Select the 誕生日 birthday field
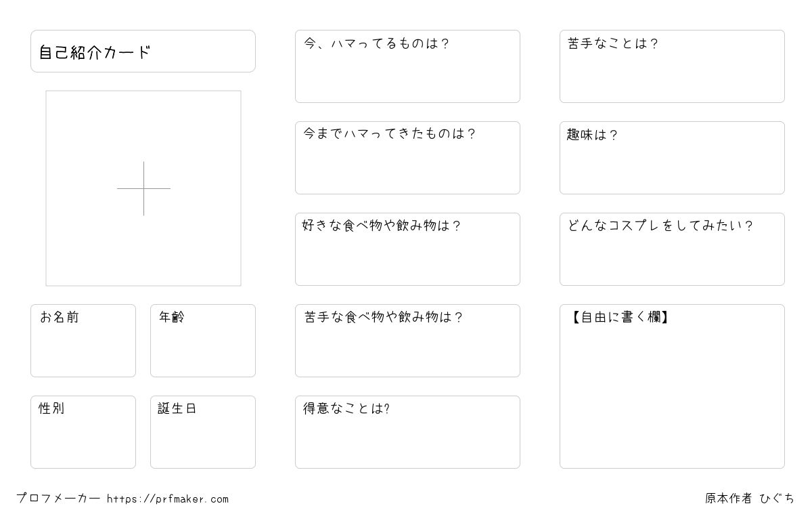The height and width of the screenshot is (508, 812). pos(203,432)
